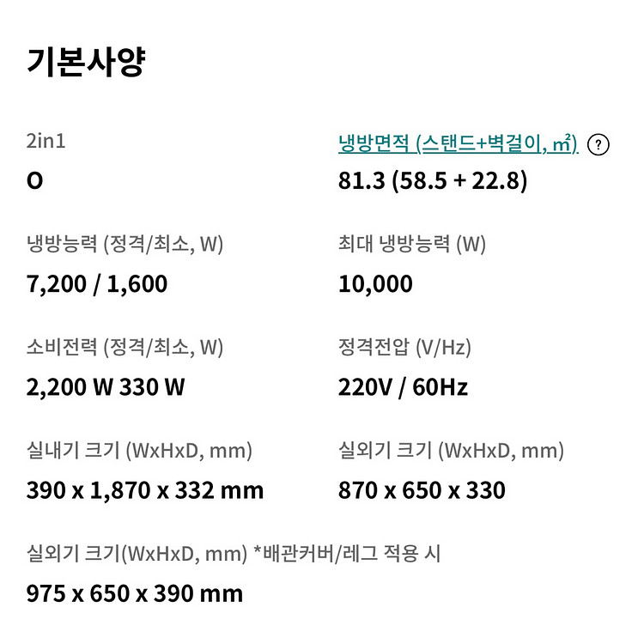
Task: Select the 81.3 (58.5 + 22.8) value
Action: [x=433, y=180]
